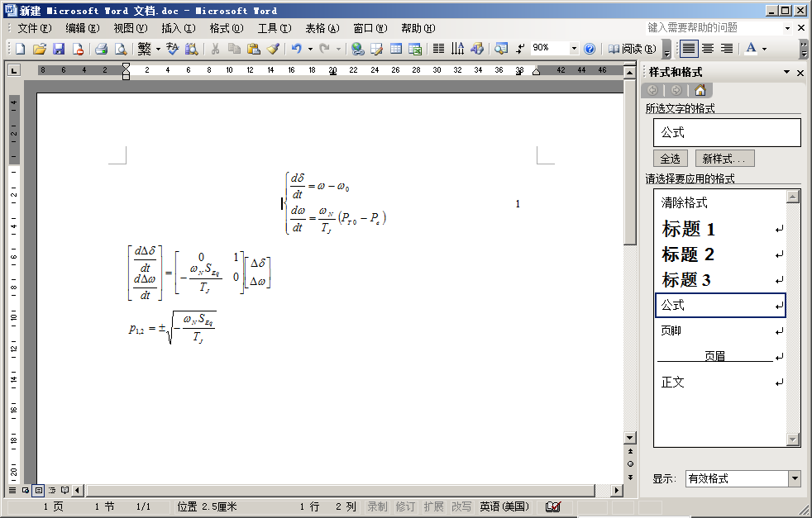Switch to Print Layout view button
812x518 pixels.
point(38,490)
